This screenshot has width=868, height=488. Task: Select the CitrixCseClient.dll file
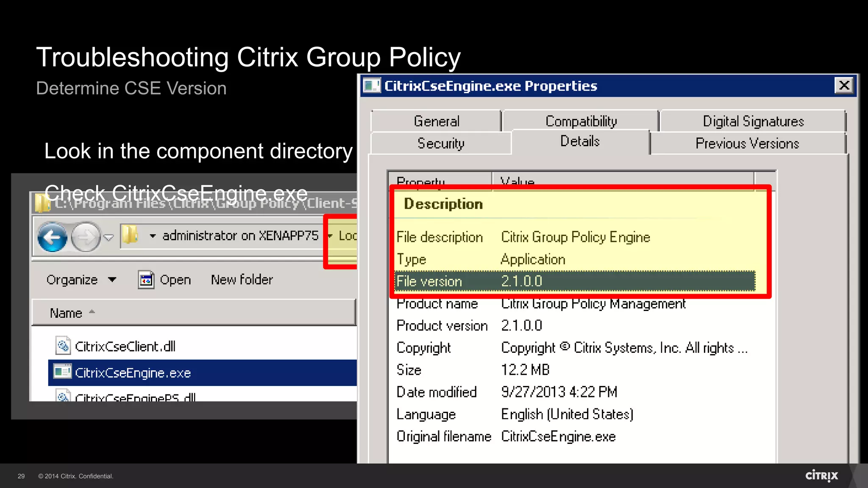pyautogui.click(x=125, y=347)
